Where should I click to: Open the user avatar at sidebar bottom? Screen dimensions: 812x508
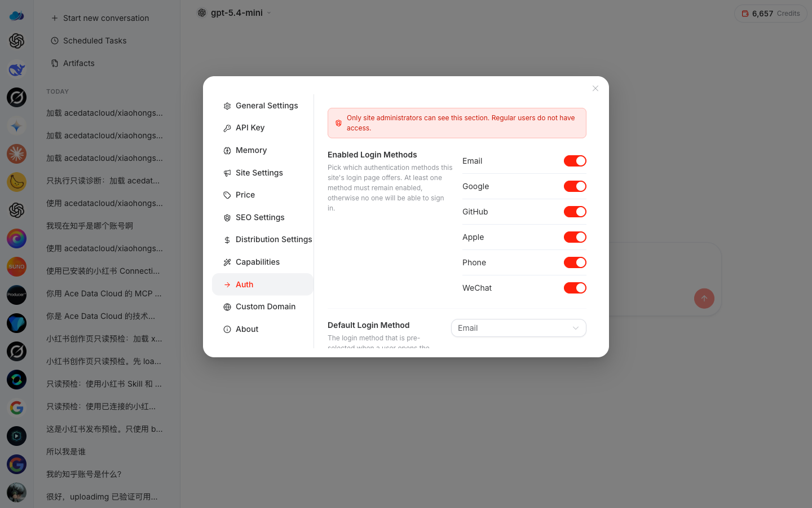pos(16,493)
